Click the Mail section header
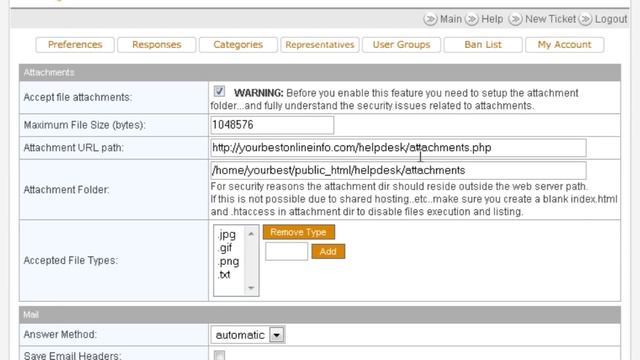Viewport: 640px width, 360px height. tap(320, 315)
